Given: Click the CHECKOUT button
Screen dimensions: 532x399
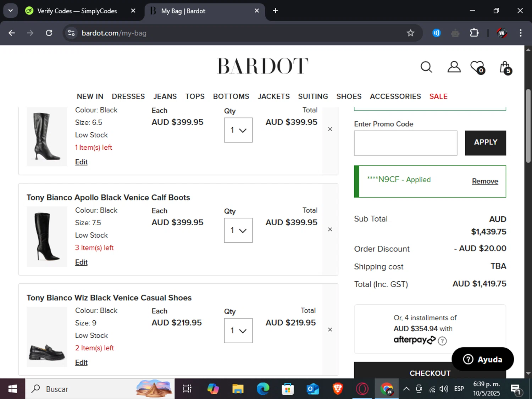Looking at the screenshot, I should (x=430, y=371).
